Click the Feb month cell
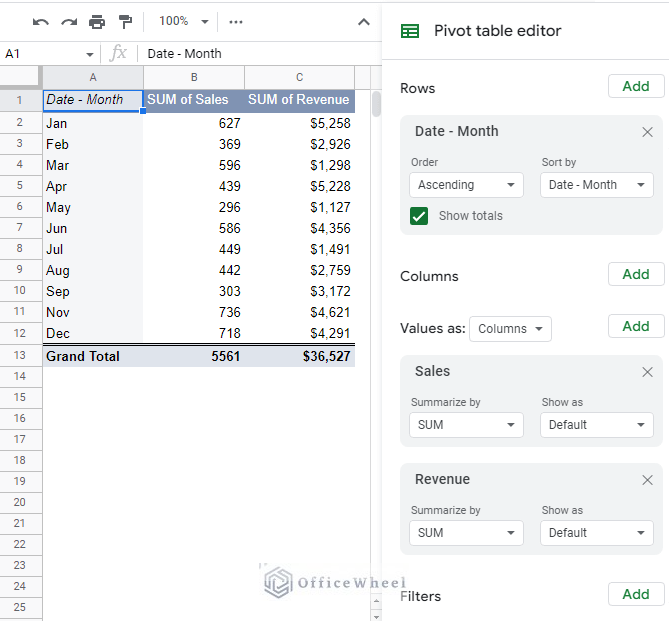 pyautogui.click(x=93, y=144)
